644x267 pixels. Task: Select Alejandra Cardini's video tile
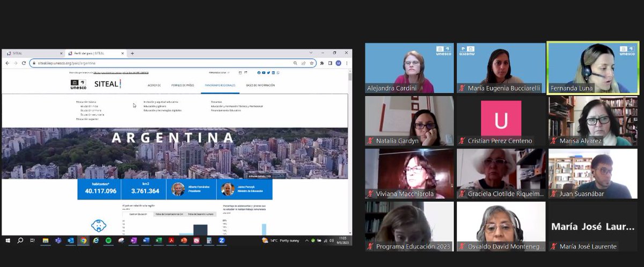click(x=409, y=68)
